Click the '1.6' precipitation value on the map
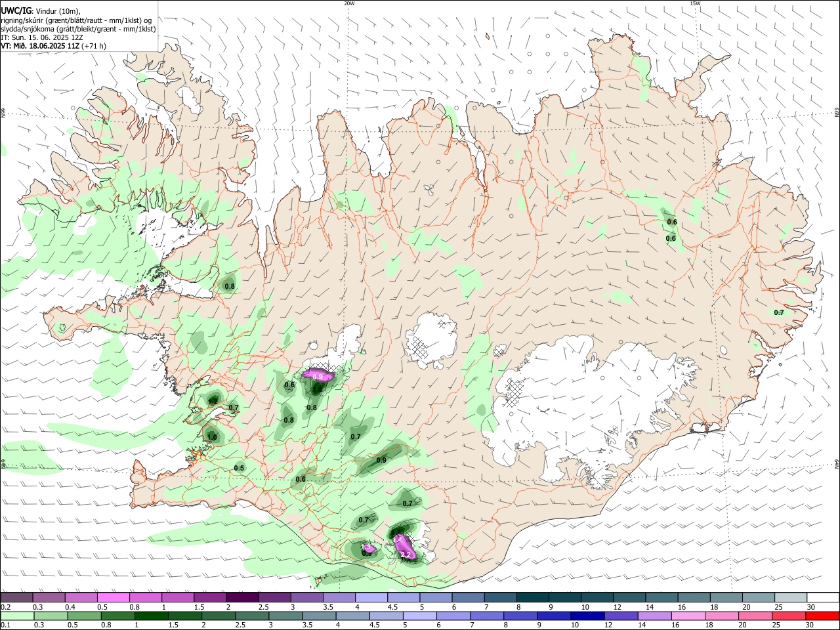The image size is (840, 630). pyautogui.click(x=317, y=389)
